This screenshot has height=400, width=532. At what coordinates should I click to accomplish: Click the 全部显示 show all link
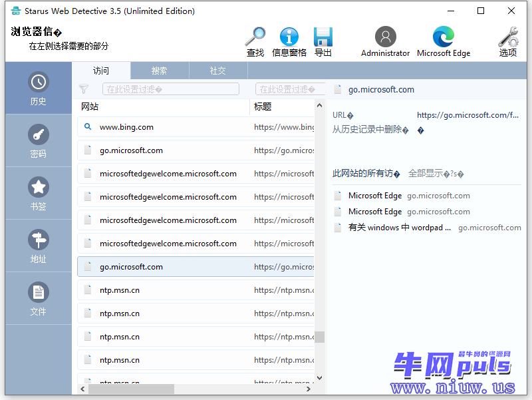coord(436,174)
